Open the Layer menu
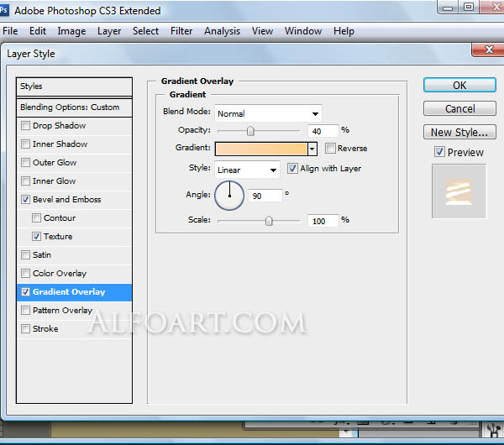The width and height of the screenshot is (504, 445). pos(109,31)
